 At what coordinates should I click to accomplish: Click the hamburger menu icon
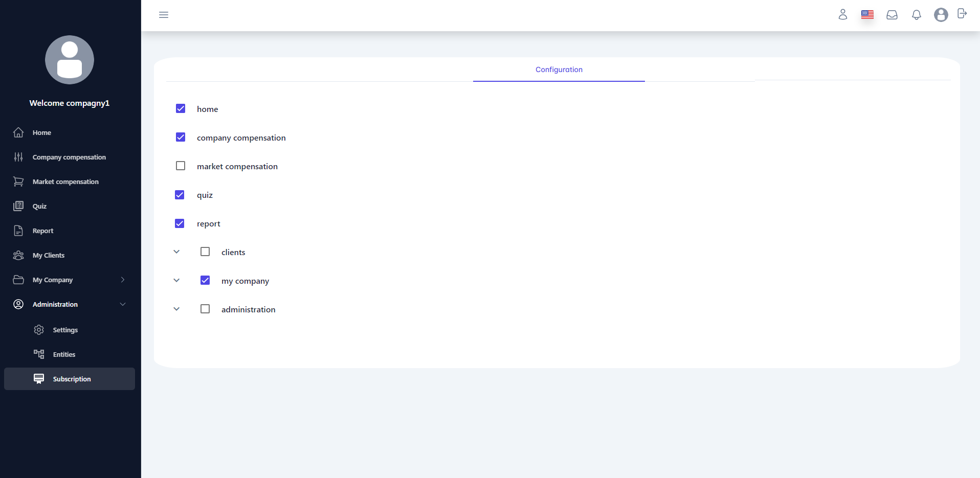(164, 15)
